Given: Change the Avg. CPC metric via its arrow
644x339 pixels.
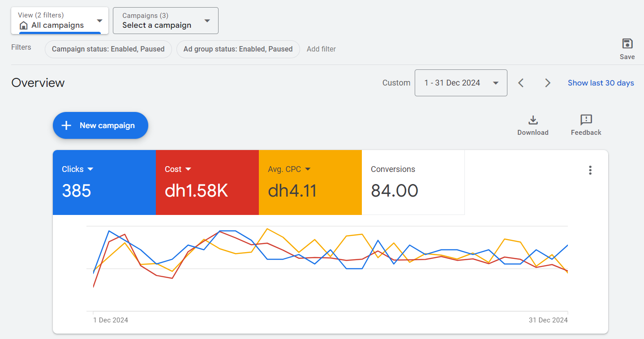Looking at the screenshot, I should pyautogui.click(x=308, y=169).
